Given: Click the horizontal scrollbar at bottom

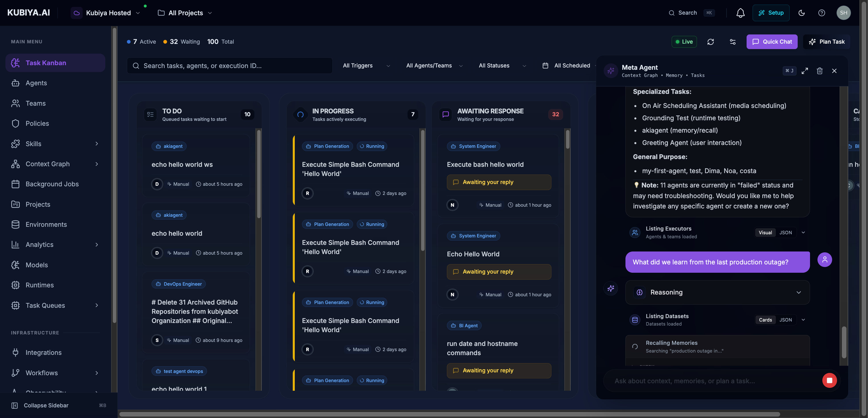Looking at the screenshot, I should pyautogui.click(x=449, y=414).
